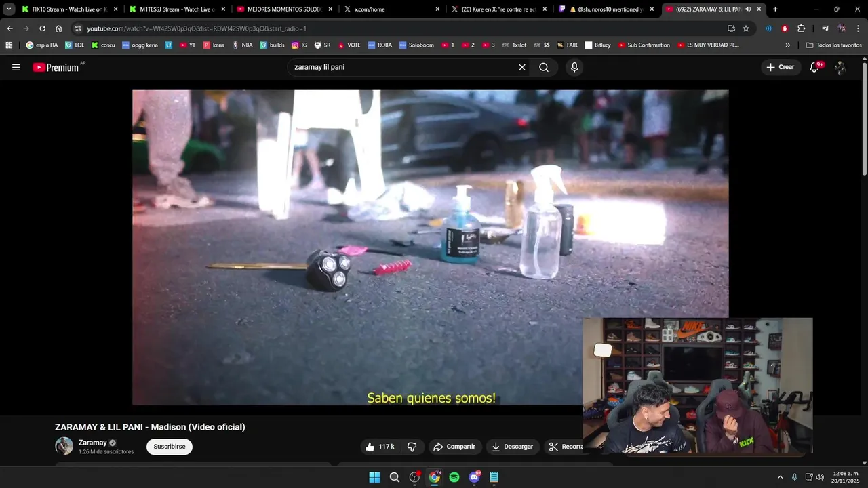Open the Windows Start menu
Screen dimensions: 868x488
(374, 477)
